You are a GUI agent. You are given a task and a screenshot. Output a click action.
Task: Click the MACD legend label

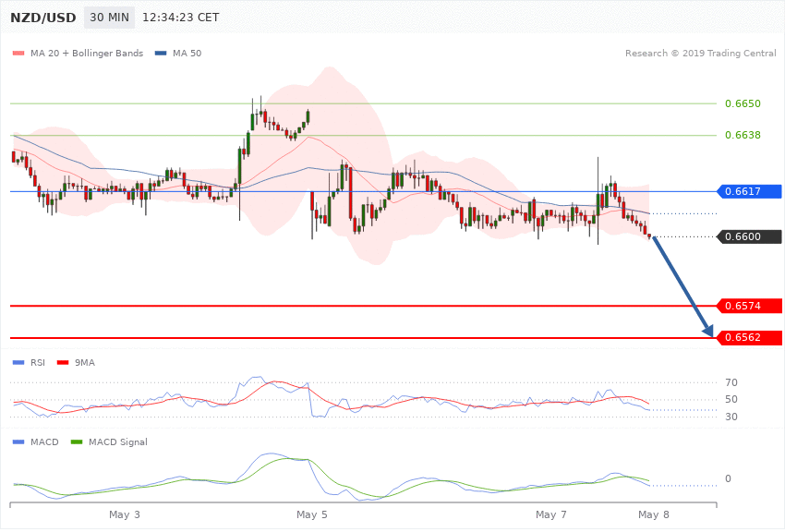(44, 441)
